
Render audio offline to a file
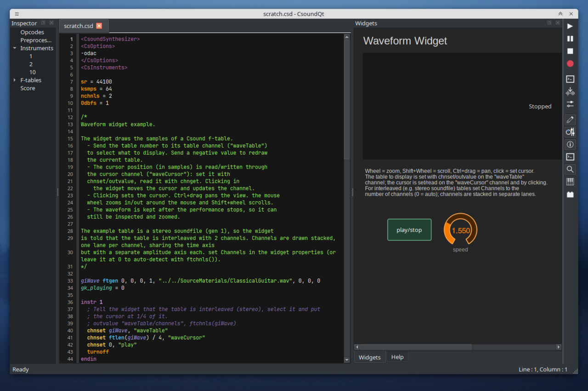[570, 91]
